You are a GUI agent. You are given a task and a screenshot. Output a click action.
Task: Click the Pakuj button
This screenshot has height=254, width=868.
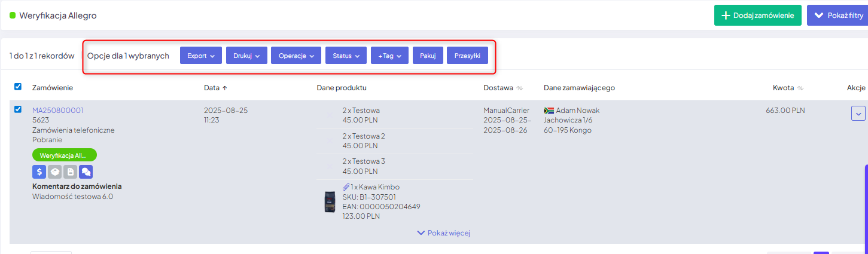point(428,56)
